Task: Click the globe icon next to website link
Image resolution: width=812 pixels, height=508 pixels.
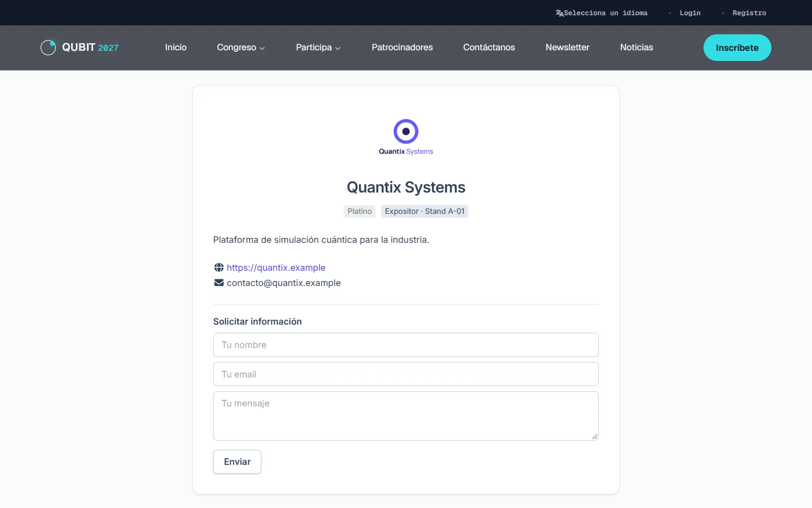Action: point(219,267)
